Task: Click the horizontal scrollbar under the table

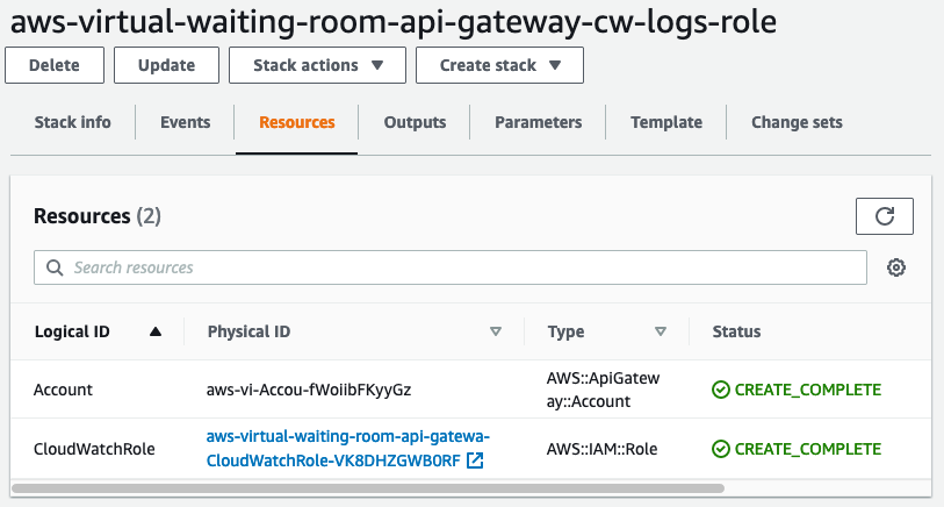Action: [368, 489]
